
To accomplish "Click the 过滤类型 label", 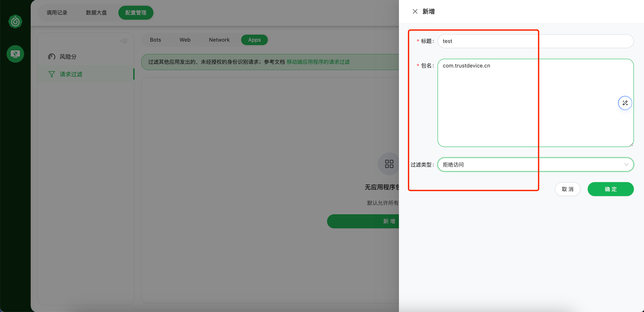I will [x=422, y=165].
